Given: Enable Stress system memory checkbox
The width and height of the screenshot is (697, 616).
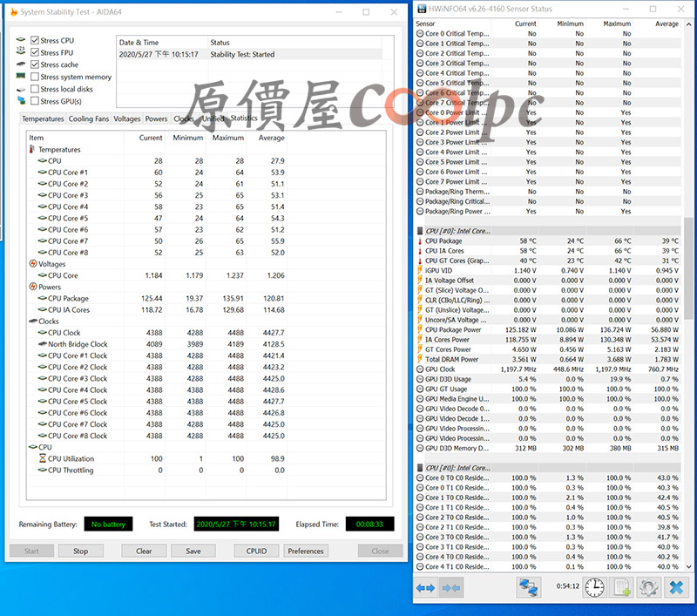Looking at the screenshot, I should click(35, 77).
